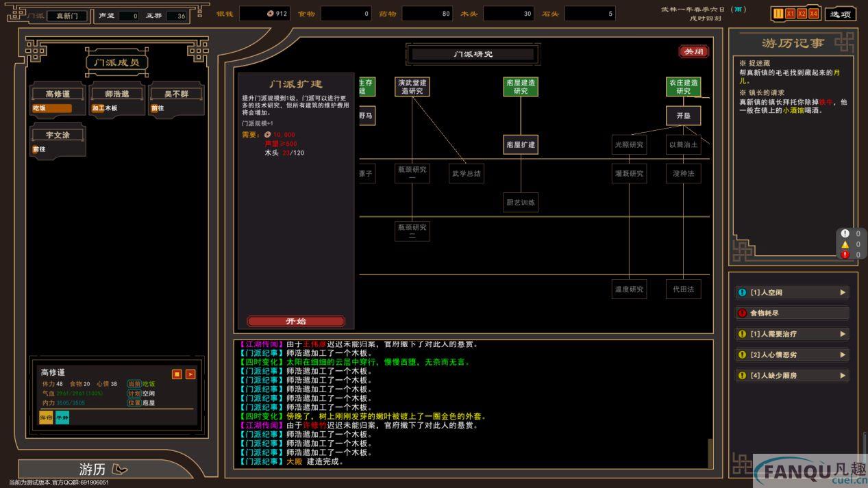The width and height of the screenshot is (868, 488).
Task: Start the 门派扩建 research with 开始
Action: (296, 321)
